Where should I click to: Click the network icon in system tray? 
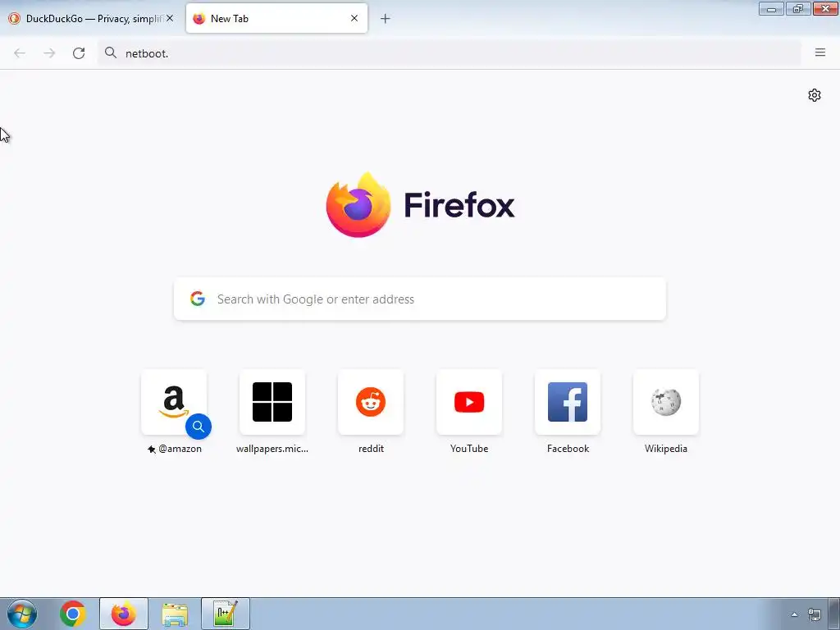(x=815, y=614)
